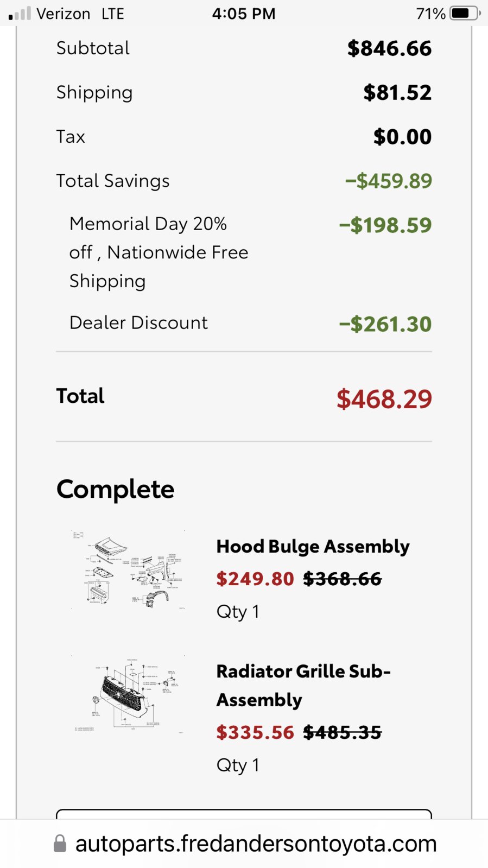Tap the 4:05 PM status bar clock
Screen dimensions: 488x868
244,14
